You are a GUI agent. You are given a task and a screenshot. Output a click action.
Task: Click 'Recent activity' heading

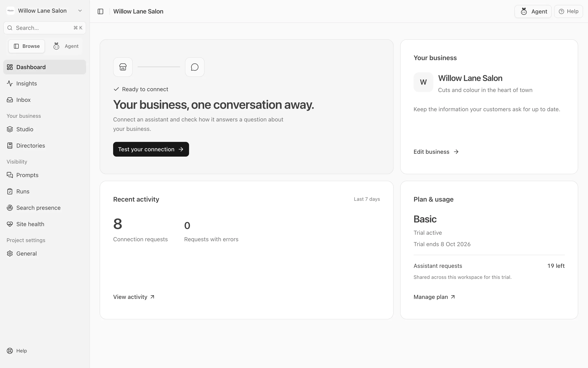136,199
